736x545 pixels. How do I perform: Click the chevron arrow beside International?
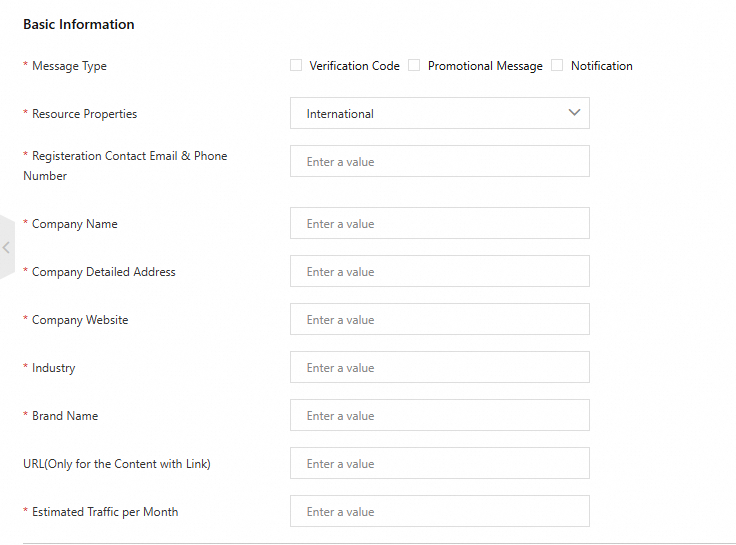pos(574,113)
